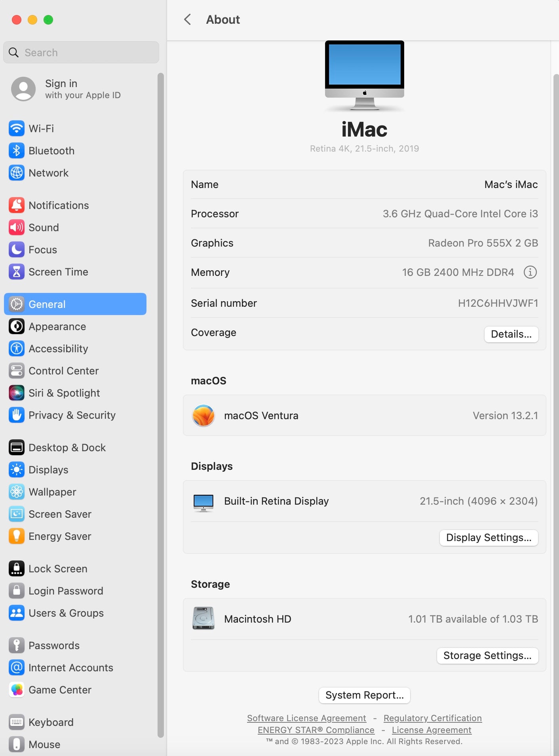
Task: Click the Accessibility icon
Action: tap(17, 348)
